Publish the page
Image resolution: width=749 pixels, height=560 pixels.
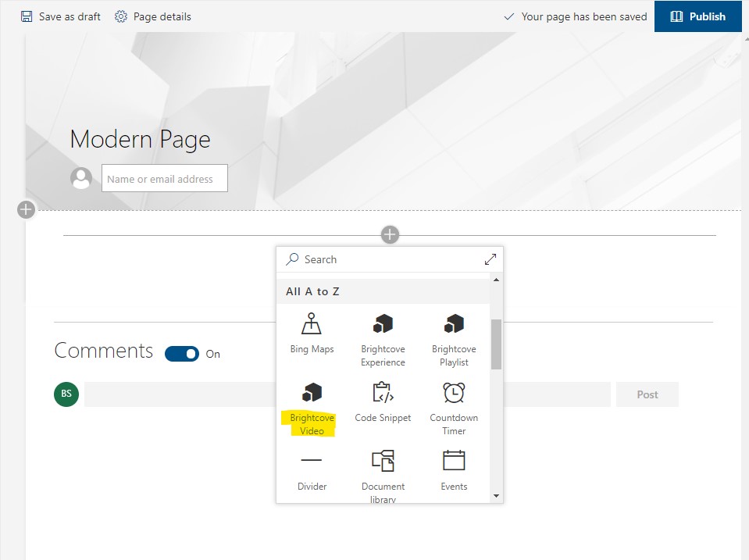(697, 16)
